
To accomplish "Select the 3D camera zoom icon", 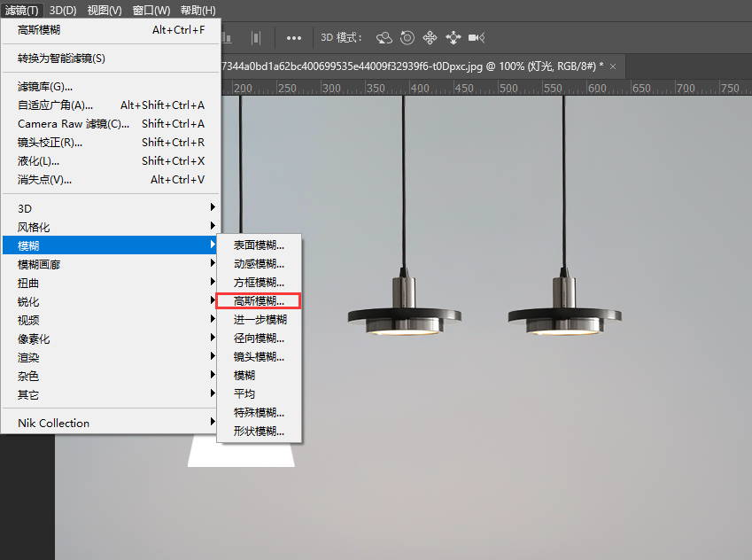I will (477, 37).
